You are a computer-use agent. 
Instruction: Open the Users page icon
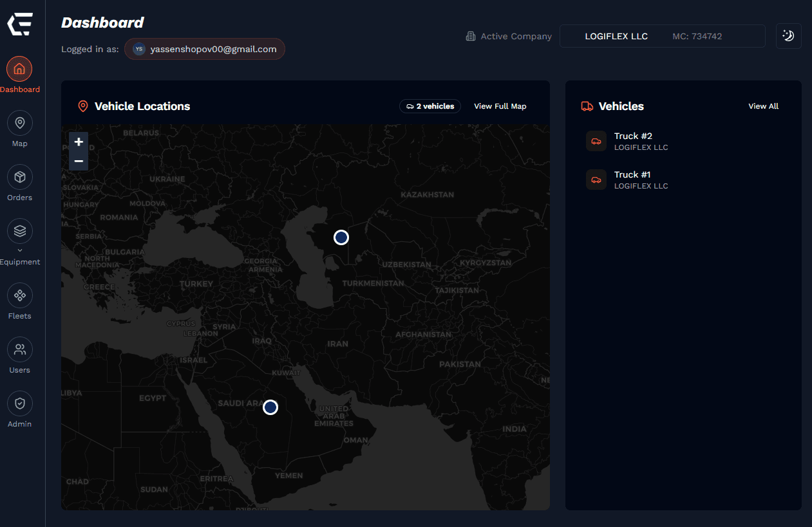pyautogui.click(x=19, y=349)
